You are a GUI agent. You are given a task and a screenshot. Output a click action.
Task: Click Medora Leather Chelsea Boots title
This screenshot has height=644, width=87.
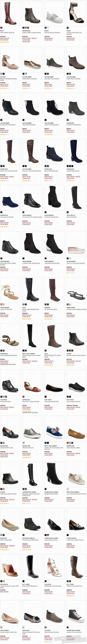[76, 355]
